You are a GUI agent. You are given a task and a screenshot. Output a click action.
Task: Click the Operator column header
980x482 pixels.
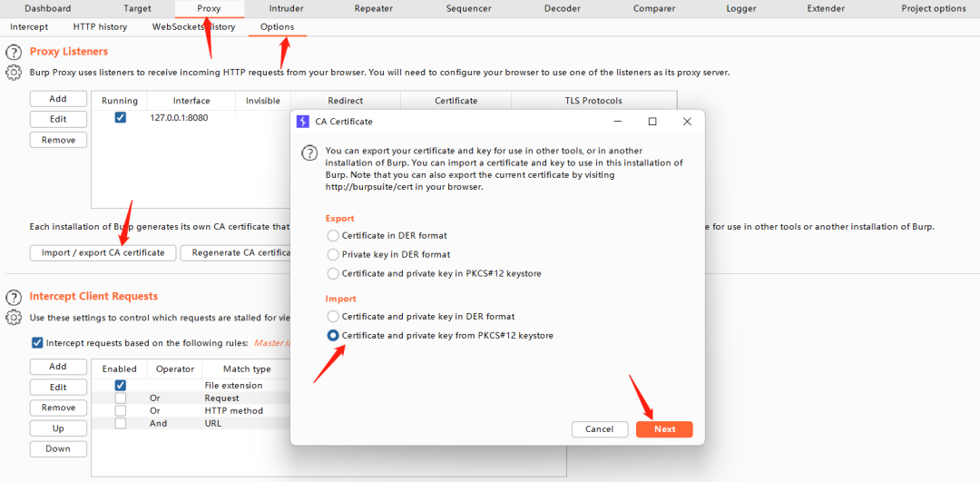[x=175, y=369]
